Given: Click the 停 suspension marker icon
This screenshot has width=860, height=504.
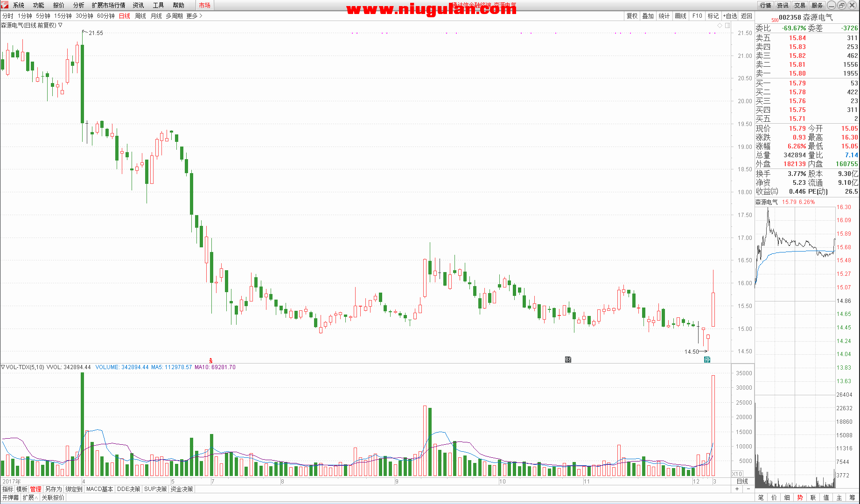Looking at the screenshot, I should point(707,359).
